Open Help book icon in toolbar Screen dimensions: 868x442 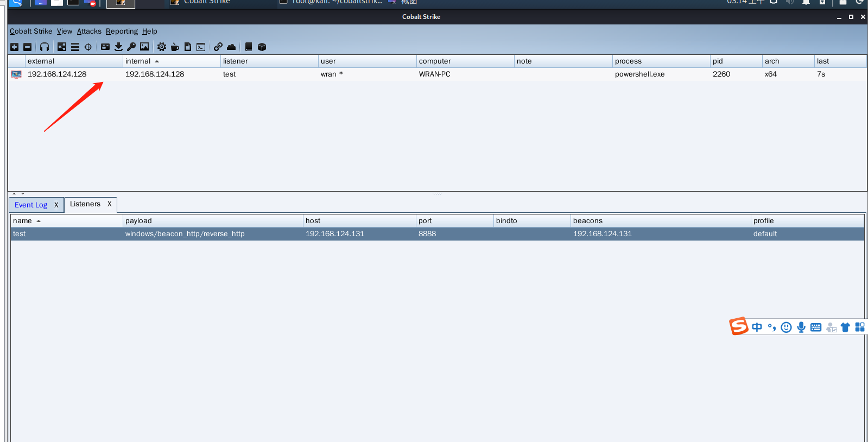(249, 47)
